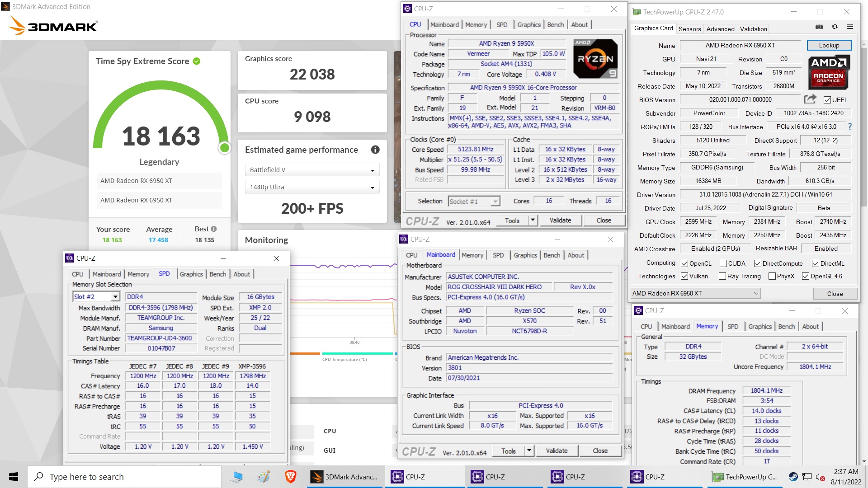Screen dimensions: 868x488
Task: Click the BIOS export arrow icon in GPU-Z
Action: pyautogui.click(x=810, y=99)
